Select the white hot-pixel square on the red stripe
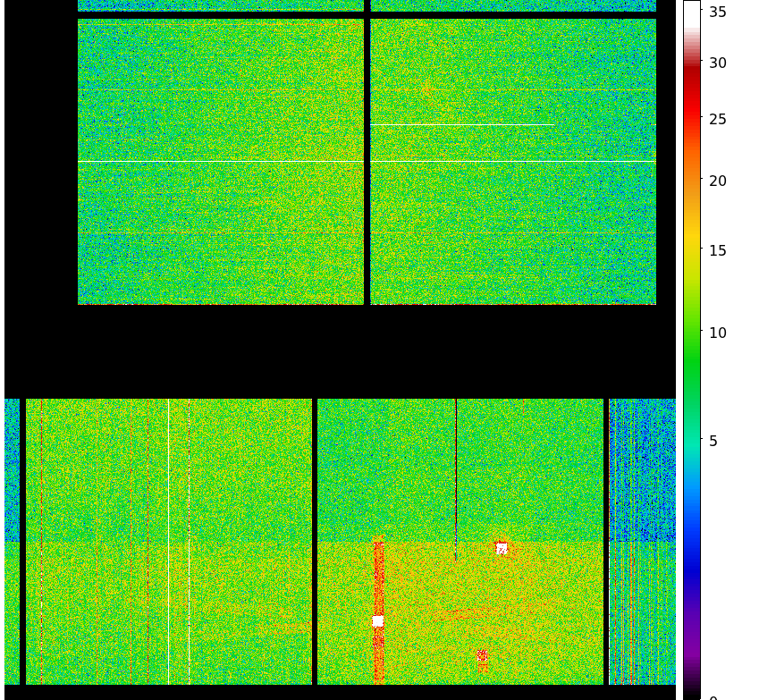This screenshot has width=776, height=700. tap(377, 621)
